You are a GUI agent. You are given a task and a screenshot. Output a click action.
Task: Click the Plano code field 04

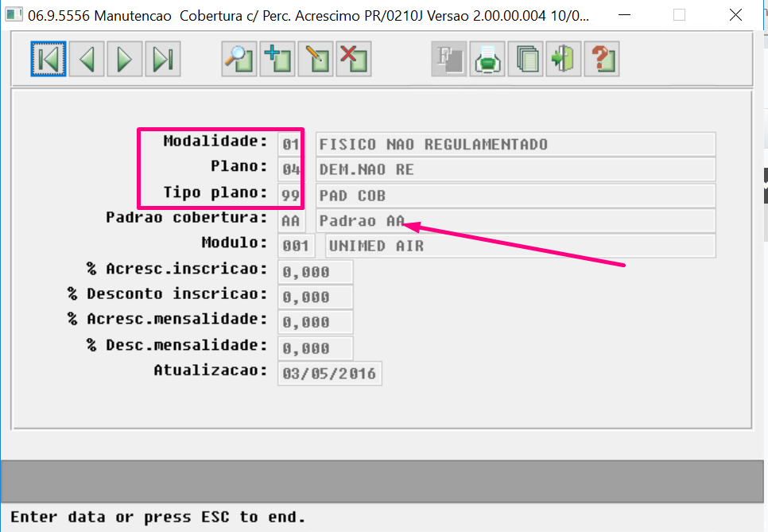(x=291, y=169)
